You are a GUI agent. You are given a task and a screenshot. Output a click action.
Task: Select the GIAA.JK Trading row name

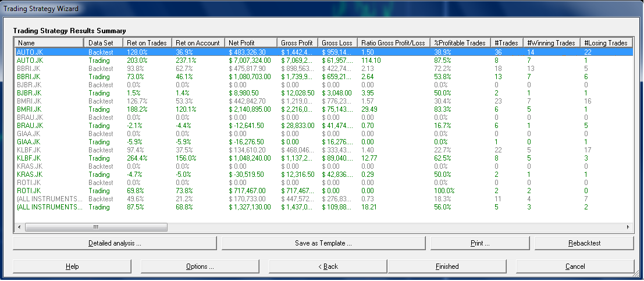point(29,142)
